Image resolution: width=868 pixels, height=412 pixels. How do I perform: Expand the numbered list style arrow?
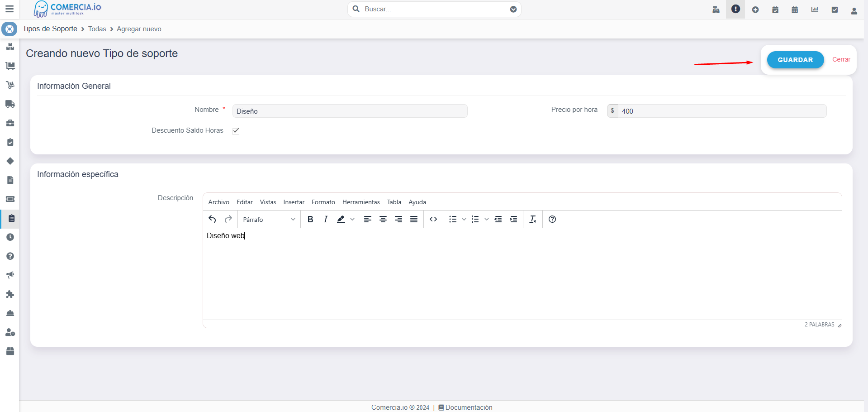click(487, 219)
